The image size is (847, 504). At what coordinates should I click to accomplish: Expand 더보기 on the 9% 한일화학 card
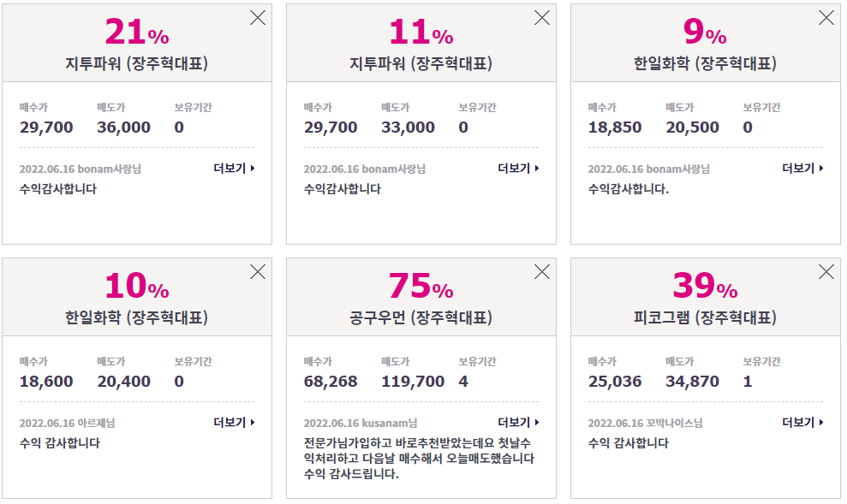[x=802, y=169]
